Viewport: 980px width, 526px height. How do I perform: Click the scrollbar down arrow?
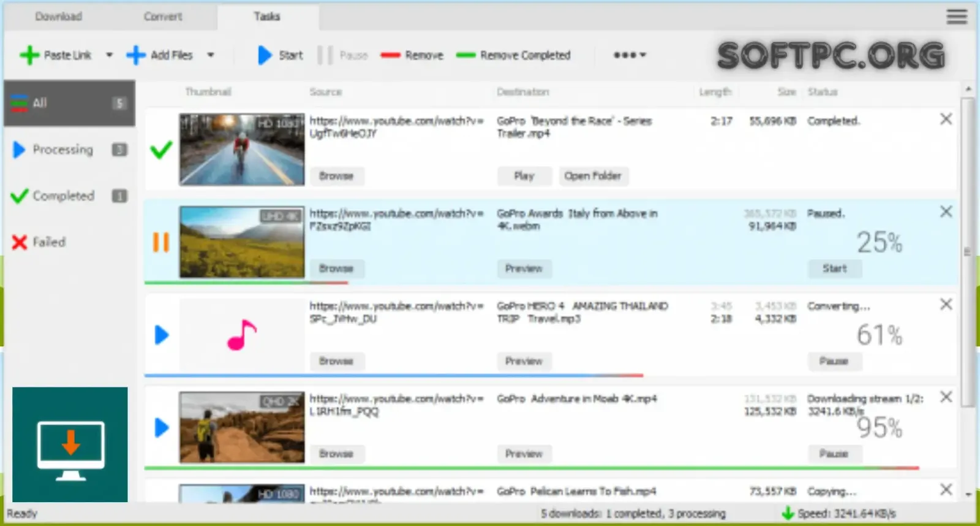coord(968,494)
